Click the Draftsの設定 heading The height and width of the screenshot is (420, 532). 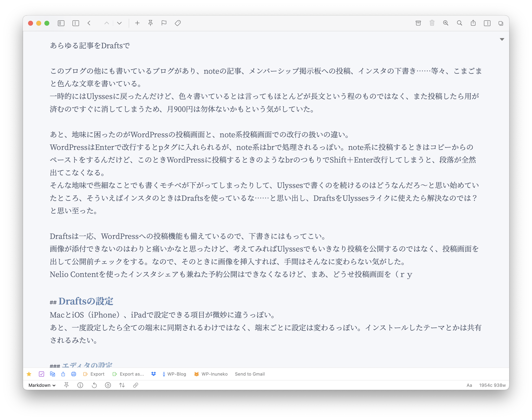86,301
